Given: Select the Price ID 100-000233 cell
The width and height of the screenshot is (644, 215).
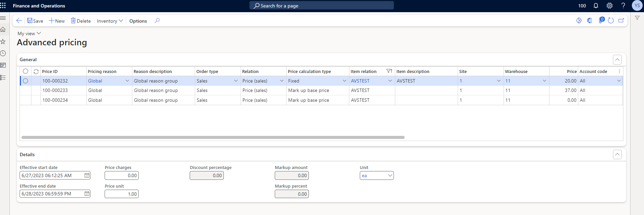Looking at the screenshot, I should coord(63,90).
